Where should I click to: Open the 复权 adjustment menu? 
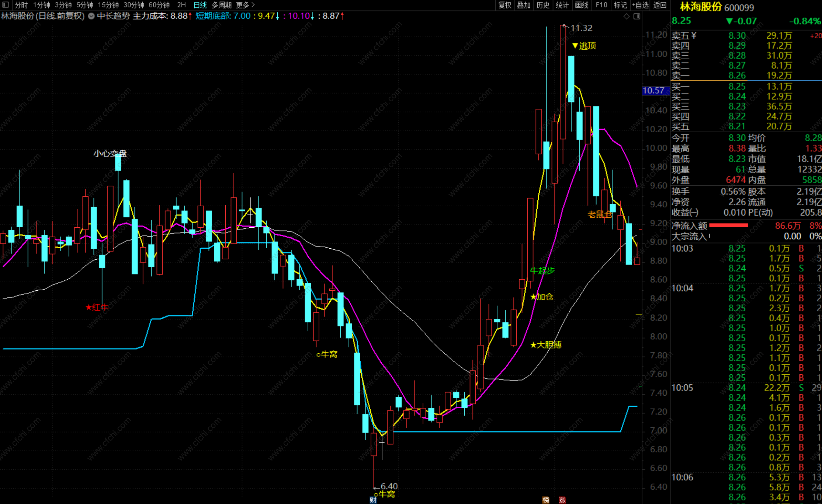click(x=504, y=5)
